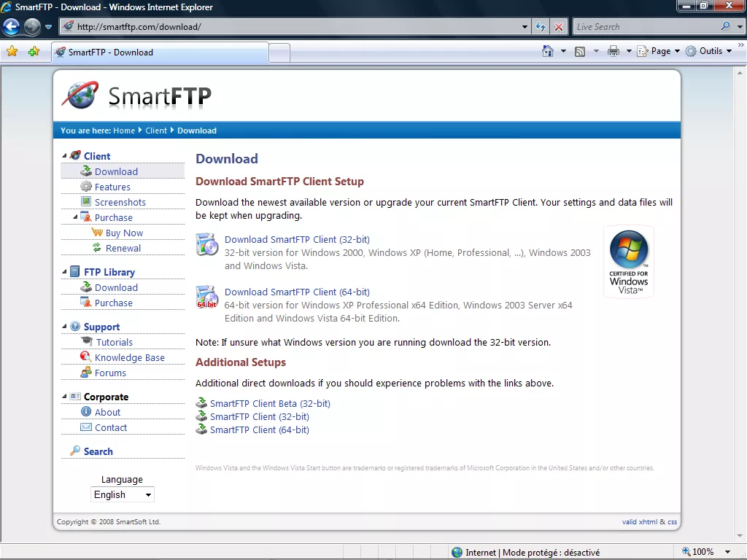Image resolution: width=747 pixels, height=560 pixels.
Task: Click the Tutorials graduation cap icon
Action: point(87,341)
